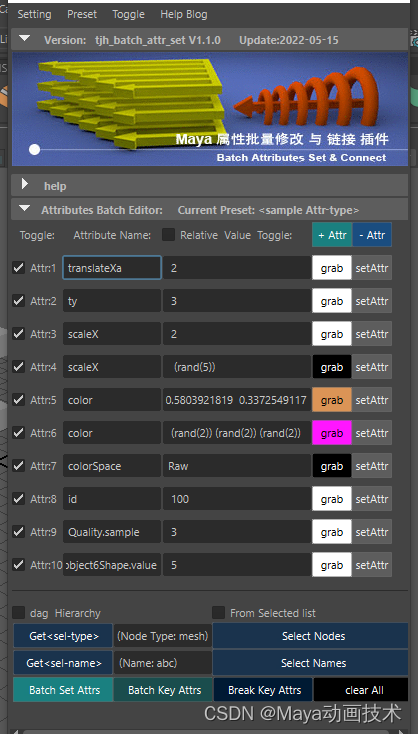This screenshot has height=734, width=418.
Task: Click setAttr for Attr:3 scaleX
Action: click(x=372, y=334)
